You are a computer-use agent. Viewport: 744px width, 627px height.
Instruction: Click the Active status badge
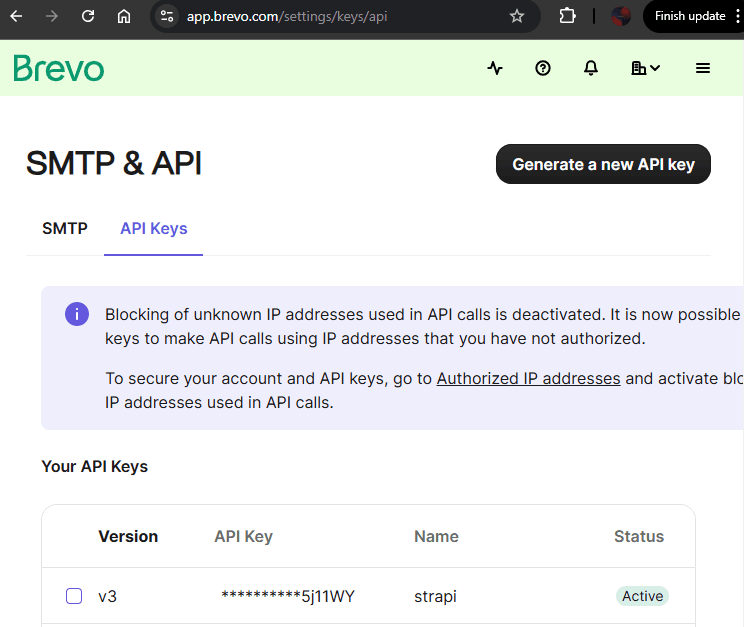click(x=642, y=596)
